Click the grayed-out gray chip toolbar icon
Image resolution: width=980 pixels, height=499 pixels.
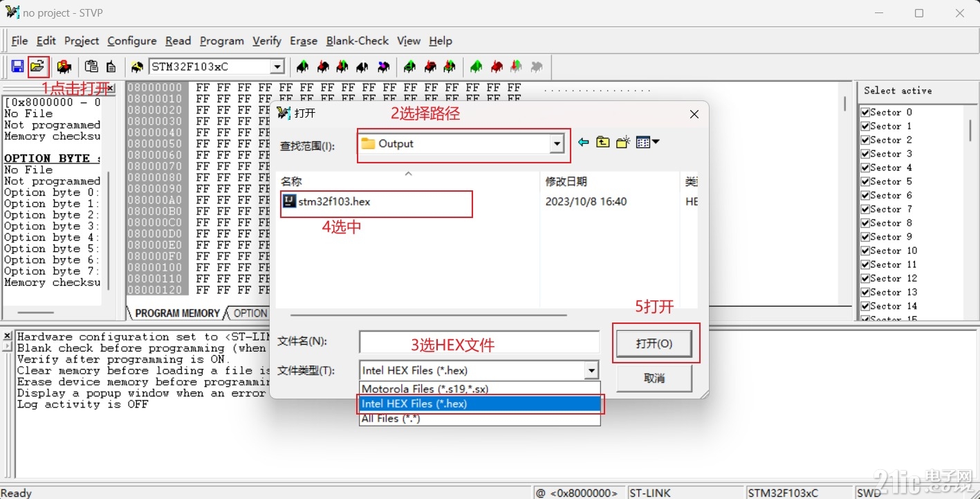[536, 66]
